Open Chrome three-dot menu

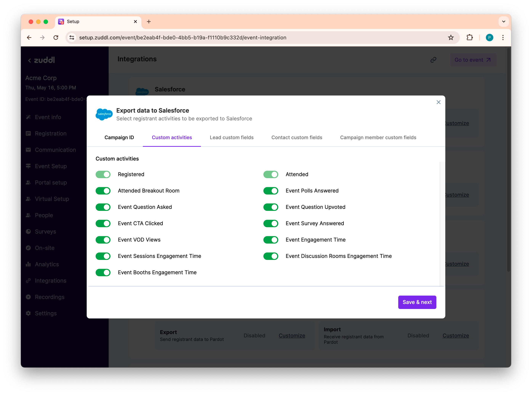coord(503,38)
